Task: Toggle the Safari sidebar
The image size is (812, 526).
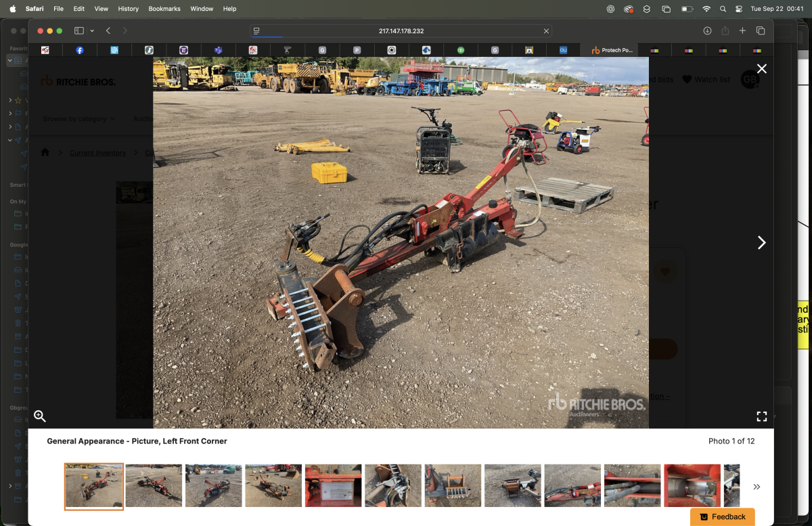Action: pos(78,30)
